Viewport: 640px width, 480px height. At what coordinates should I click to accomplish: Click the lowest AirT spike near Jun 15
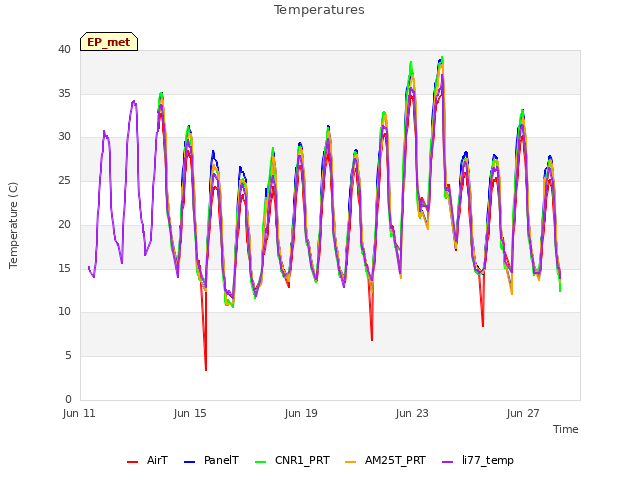pos(206,369)
